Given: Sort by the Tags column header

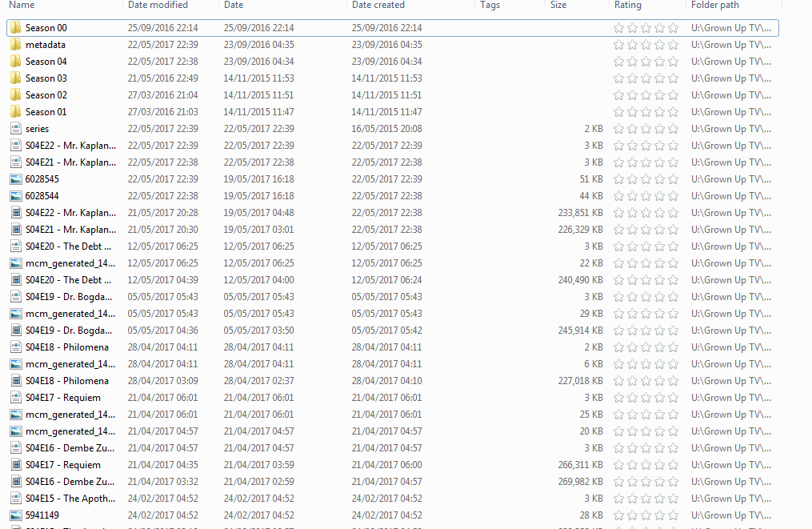Looking at the screenshot, I should pyautogui.click(x=490, y=5).
